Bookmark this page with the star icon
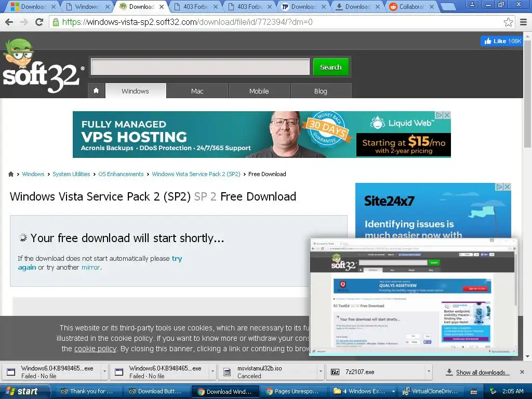 pyautogui.click(x=508, y=22)
